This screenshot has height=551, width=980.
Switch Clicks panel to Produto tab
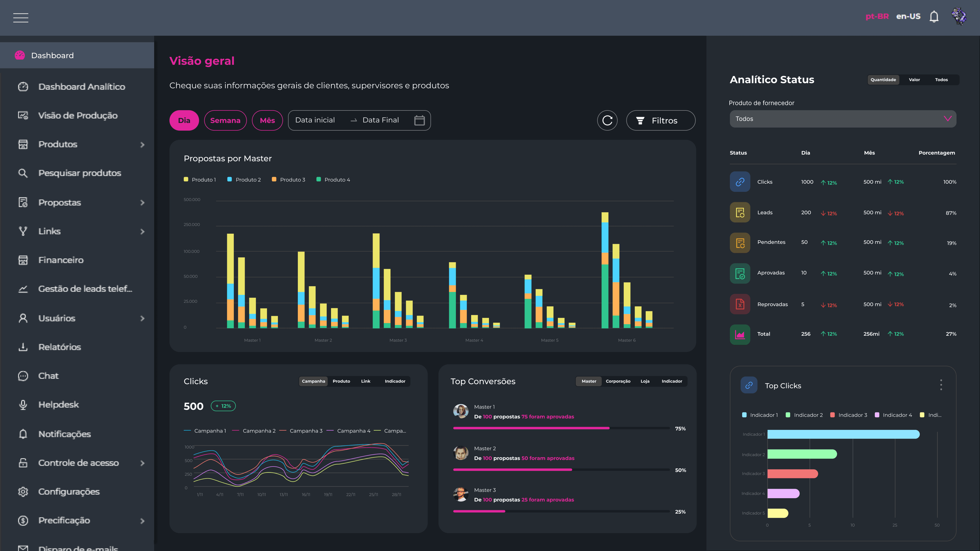coord(341,381)
